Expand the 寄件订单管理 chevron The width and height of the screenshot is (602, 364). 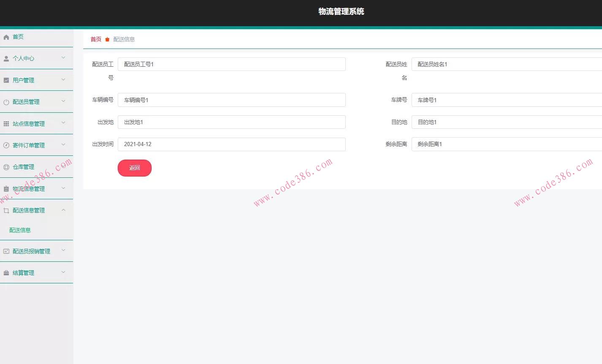coord(63,144)
